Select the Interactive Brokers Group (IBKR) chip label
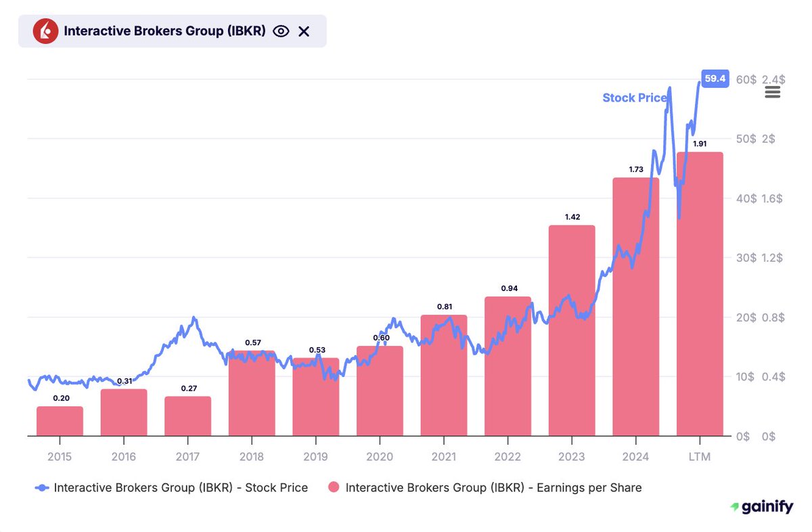This screenshot has width=812, height=532. point(166,31)
